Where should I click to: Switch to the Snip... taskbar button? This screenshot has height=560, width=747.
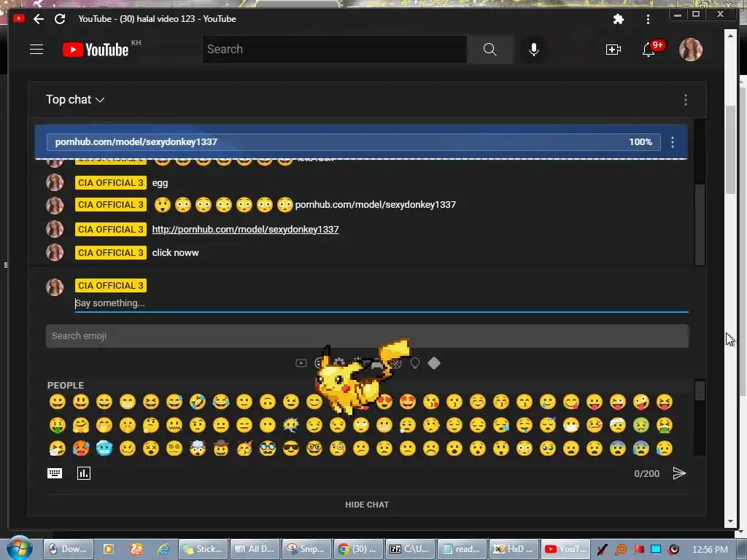307,549
